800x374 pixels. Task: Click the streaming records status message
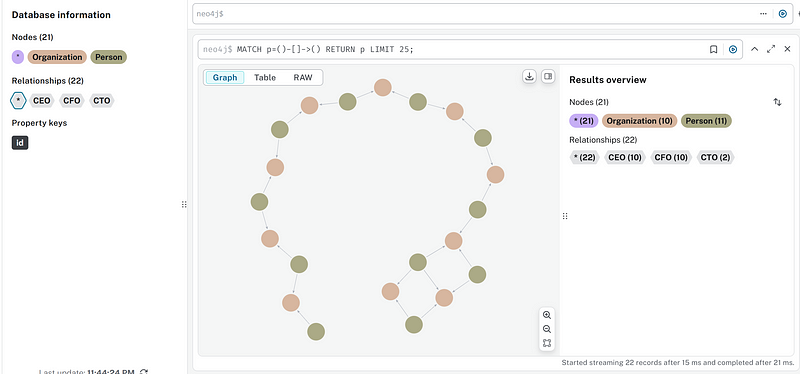678,363
